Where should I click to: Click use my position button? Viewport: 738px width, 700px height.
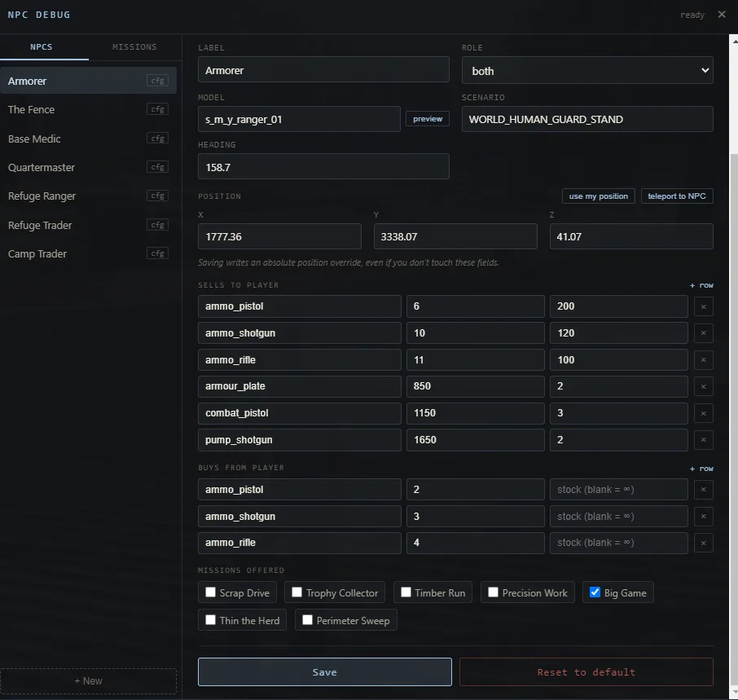[598, 196]
